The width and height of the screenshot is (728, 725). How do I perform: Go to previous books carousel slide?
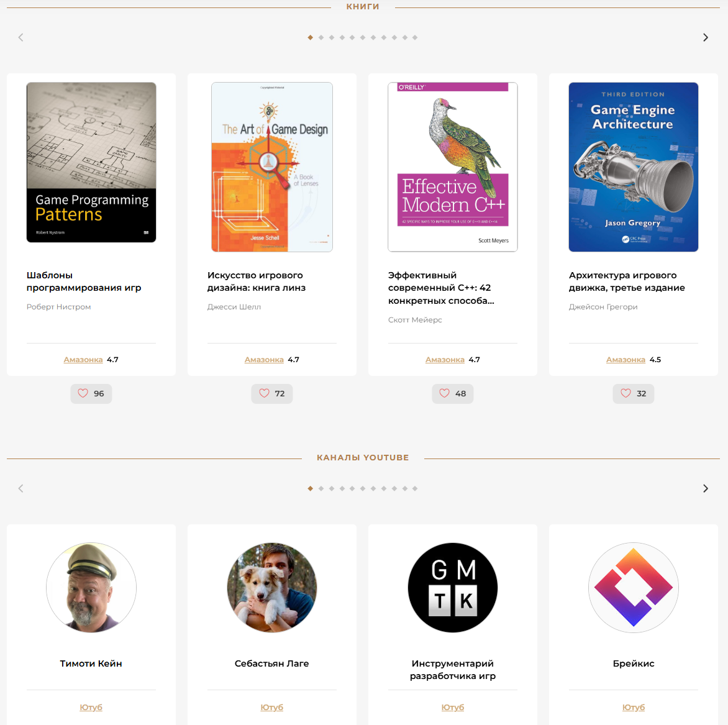[x=21, y=38]
